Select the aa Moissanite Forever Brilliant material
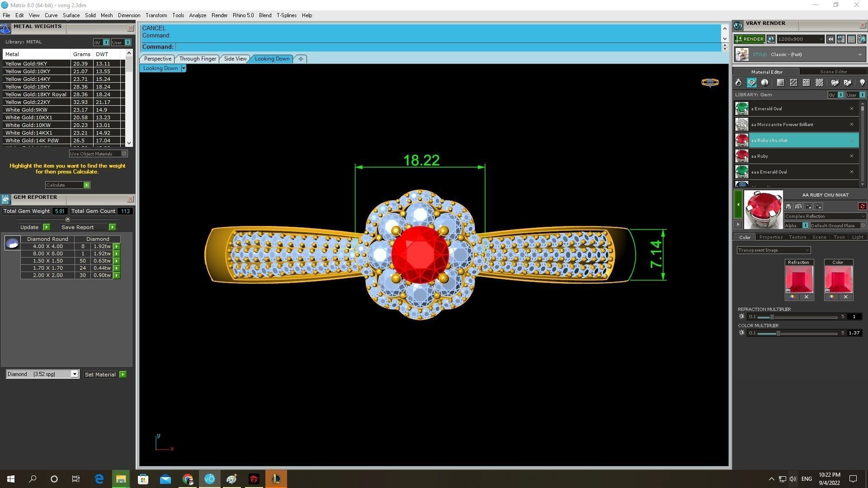Viewport: 868px width, 488px height. pyautogui.click(x=796, y=125)
